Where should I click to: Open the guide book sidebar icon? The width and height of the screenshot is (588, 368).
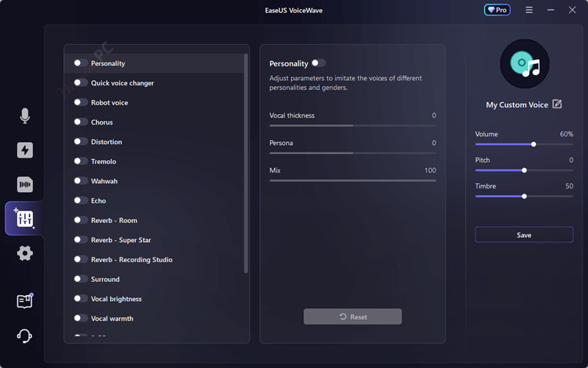pos(25,301)
